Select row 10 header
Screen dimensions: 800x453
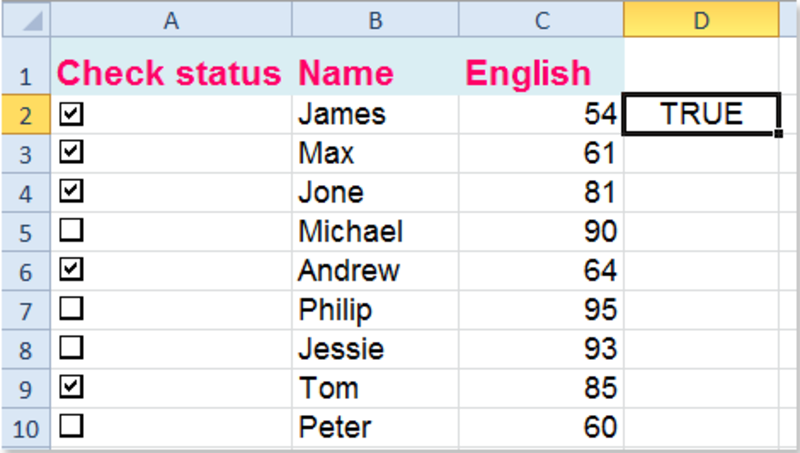[26, 428]
